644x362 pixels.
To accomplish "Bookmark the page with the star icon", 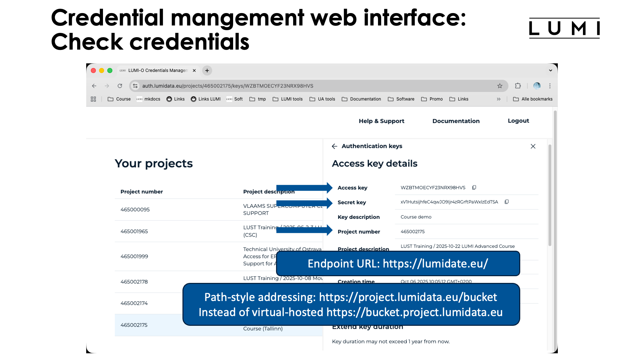I will (500, 86).
